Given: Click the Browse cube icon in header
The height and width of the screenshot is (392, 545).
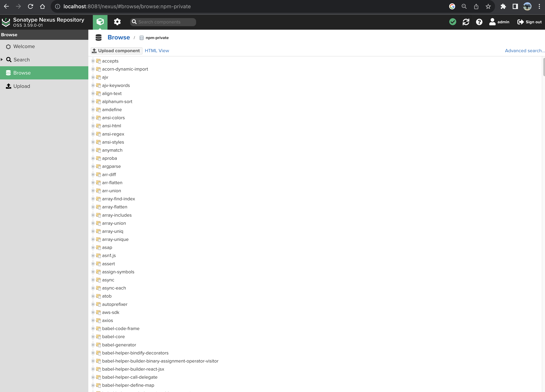Looking at the screenshot, I should coord(100,22).
